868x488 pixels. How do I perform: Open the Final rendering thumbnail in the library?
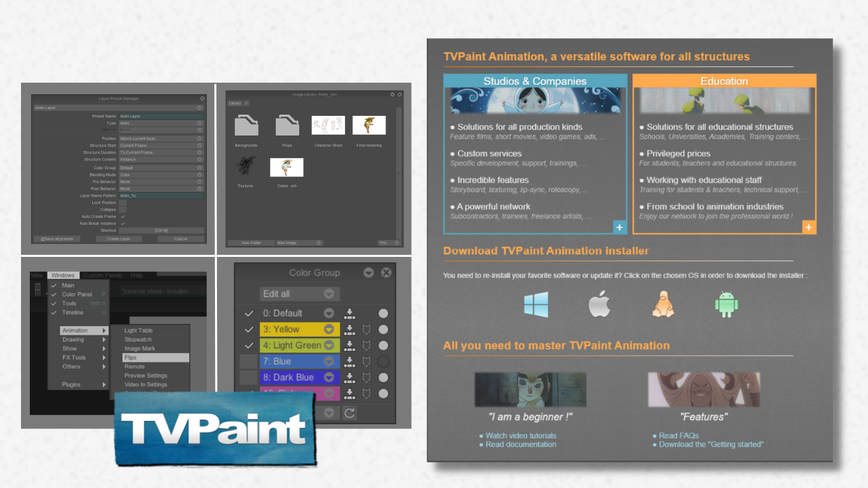coord(370,125)
